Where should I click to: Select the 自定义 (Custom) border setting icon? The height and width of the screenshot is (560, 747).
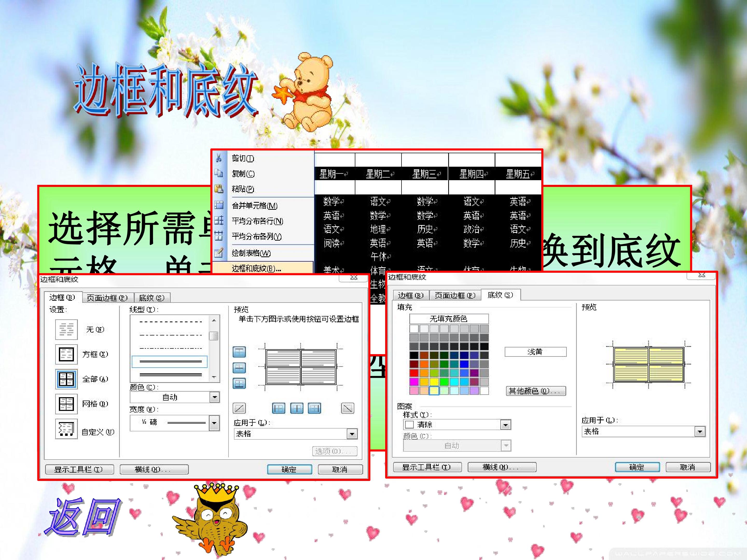pos(66,429)
